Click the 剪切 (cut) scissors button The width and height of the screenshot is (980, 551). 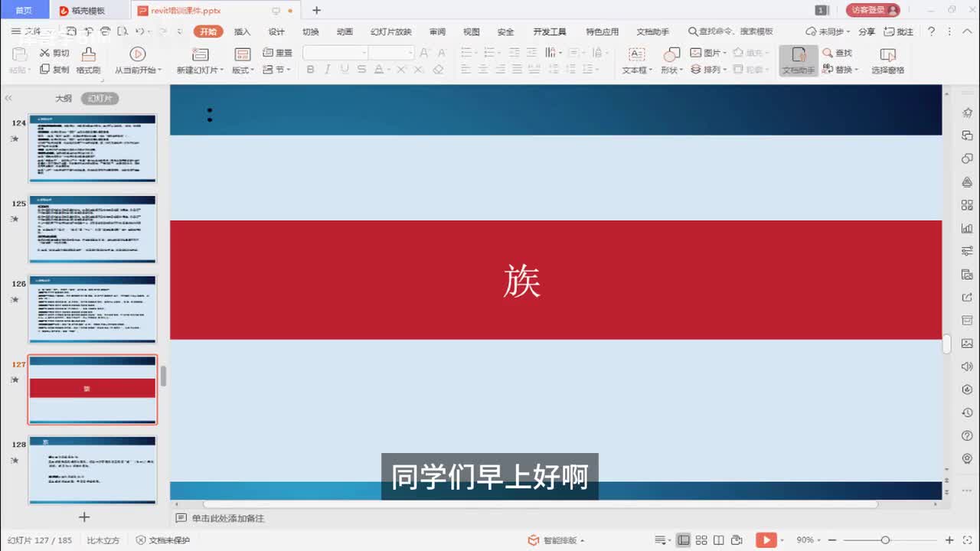[54, 53]
